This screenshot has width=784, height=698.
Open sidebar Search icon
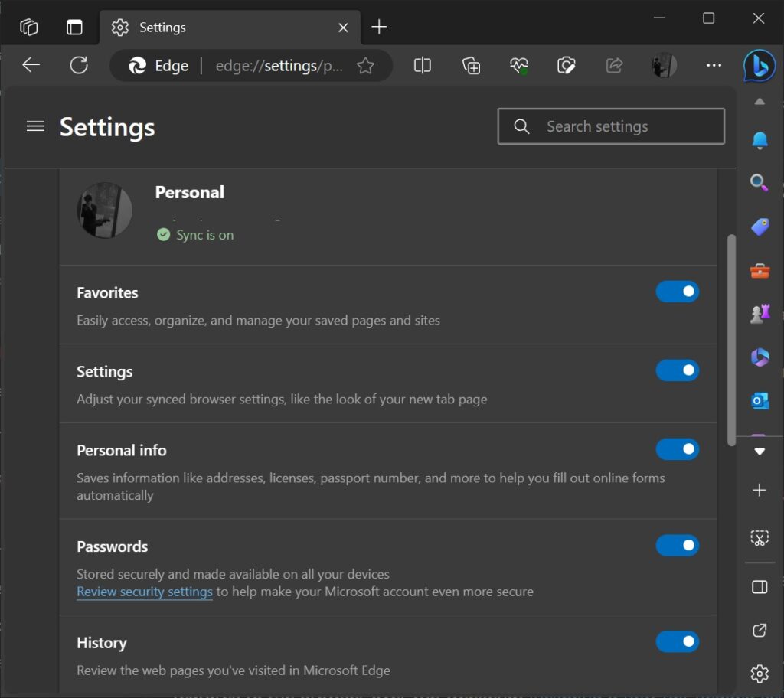pyautogui.click(x=759, y=184)
